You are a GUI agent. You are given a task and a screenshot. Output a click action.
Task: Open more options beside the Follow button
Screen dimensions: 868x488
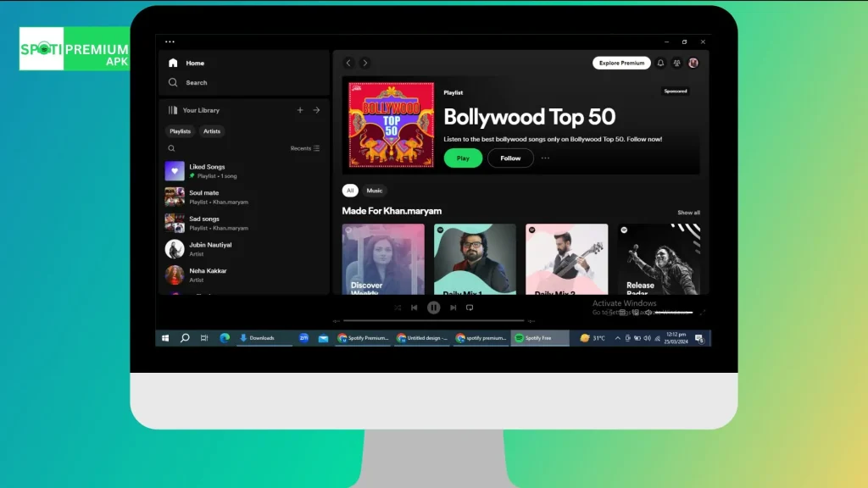545,158
